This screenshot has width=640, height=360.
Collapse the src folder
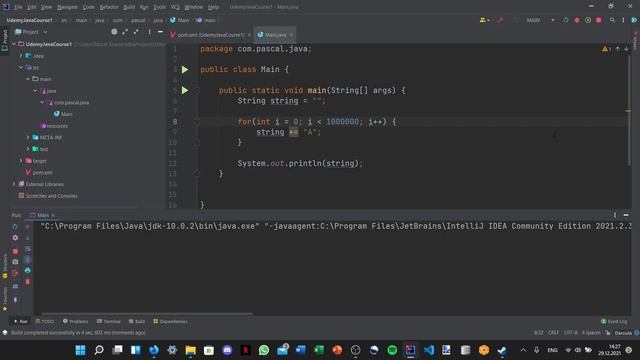21,67
